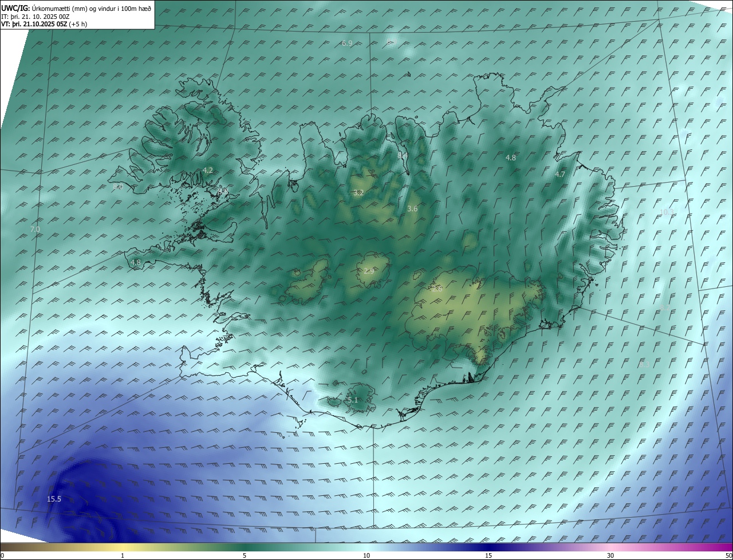Click the 3.2 value in north Iceland
Screen dimensions: 733x560
(359, 192)
